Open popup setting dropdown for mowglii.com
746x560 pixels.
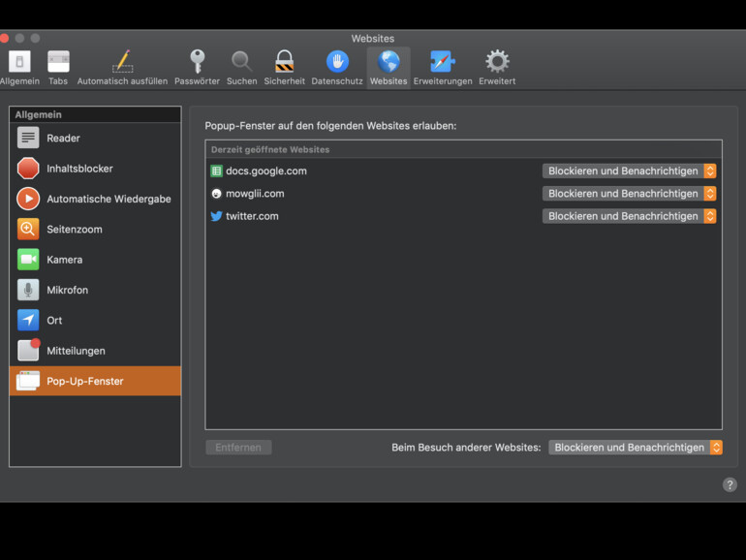[629, 194]
